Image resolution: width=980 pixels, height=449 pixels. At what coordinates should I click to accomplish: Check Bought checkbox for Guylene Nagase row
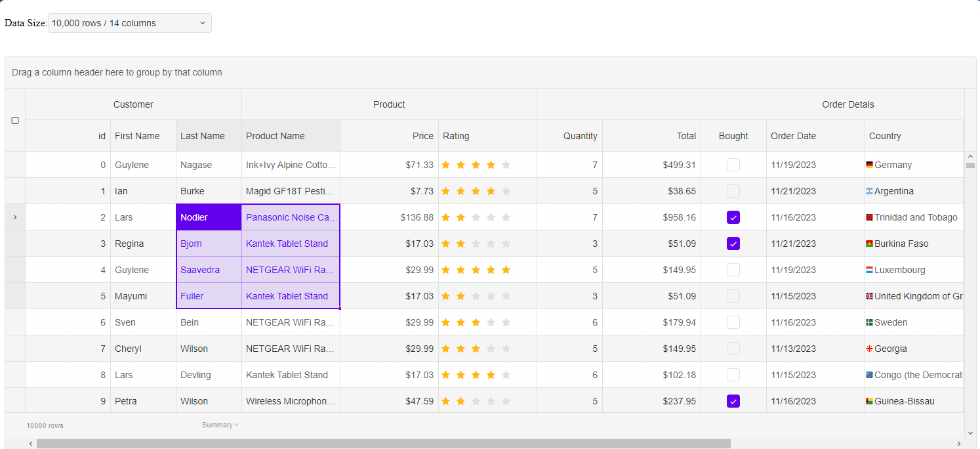coord(733,165)
